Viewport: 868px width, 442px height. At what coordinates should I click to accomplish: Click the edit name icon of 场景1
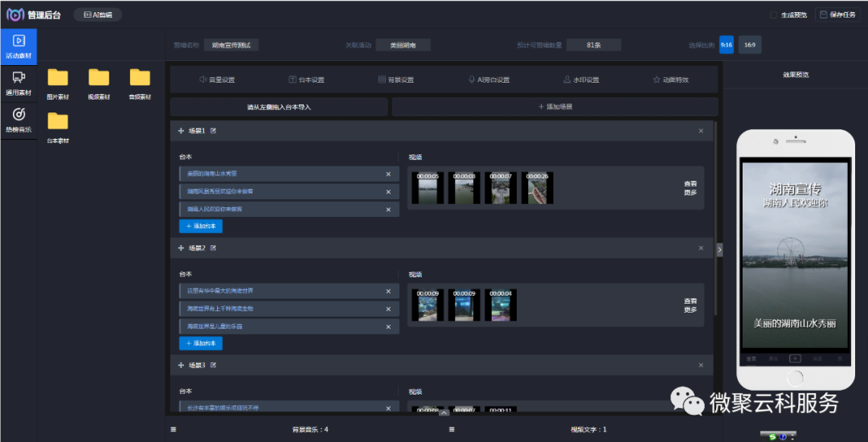point(214,131)
